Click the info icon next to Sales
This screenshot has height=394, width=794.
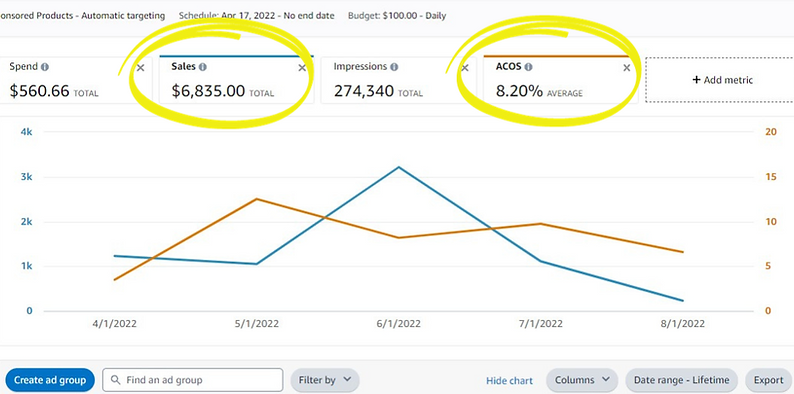pyautogui.click(x=203, y=66)
